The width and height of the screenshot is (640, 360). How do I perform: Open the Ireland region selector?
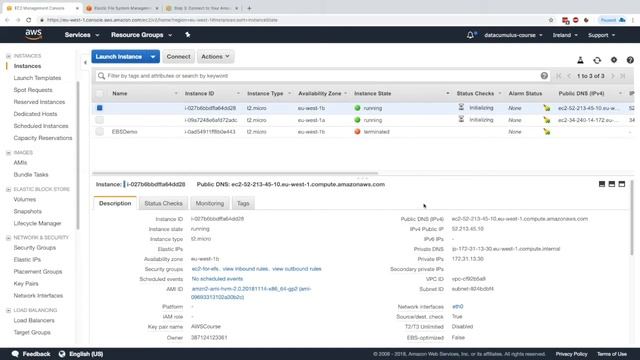pos(565,35)
